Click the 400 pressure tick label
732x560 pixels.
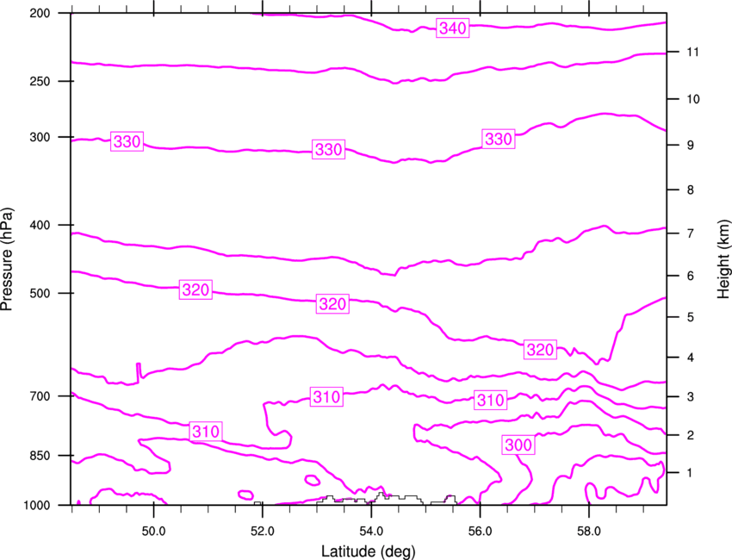(40, 225)
